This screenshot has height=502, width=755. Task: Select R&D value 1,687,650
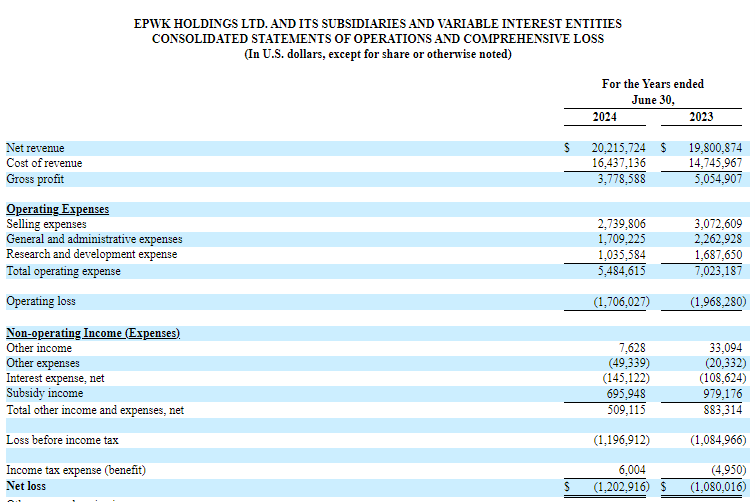click(x=718, y=255)
